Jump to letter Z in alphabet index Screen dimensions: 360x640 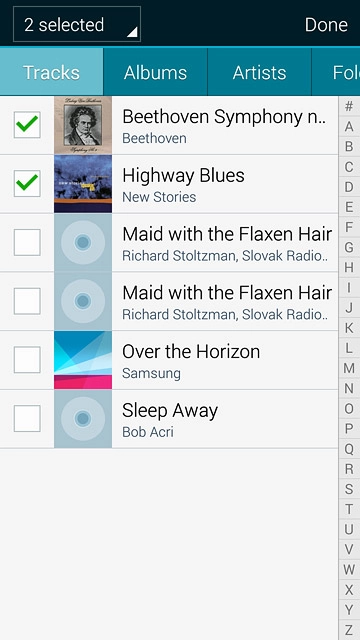(349, 630)
